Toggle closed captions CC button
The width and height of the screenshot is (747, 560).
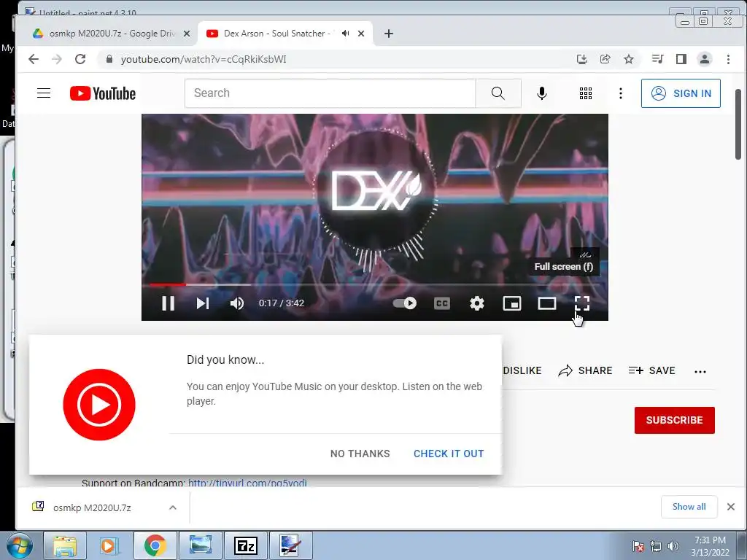(441, 303)
